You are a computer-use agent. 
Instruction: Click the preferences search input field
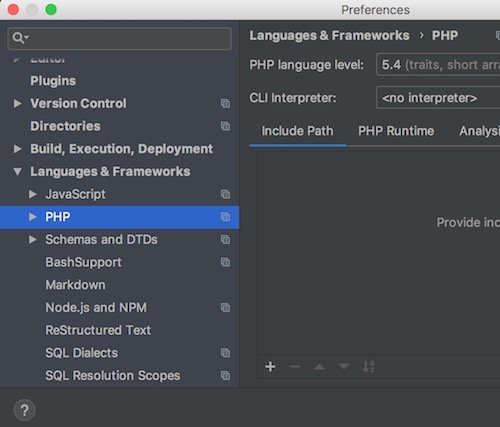click(119, 38)
